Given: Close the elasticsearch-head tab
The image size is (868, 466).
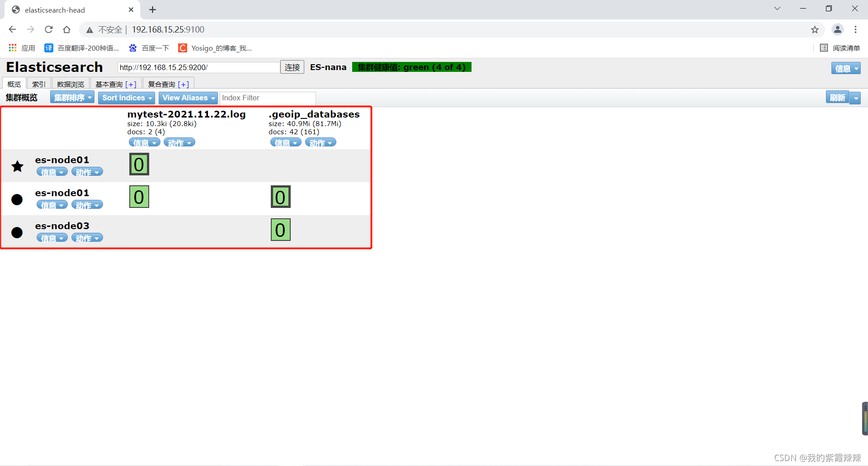Looking at the screenshot, I should tap(131, 9).
